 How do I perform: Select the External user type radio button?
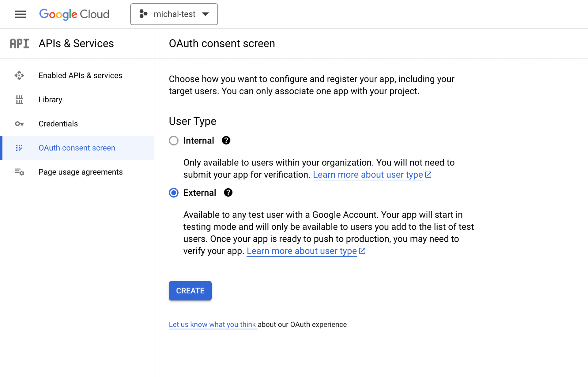tap(174, 193)
